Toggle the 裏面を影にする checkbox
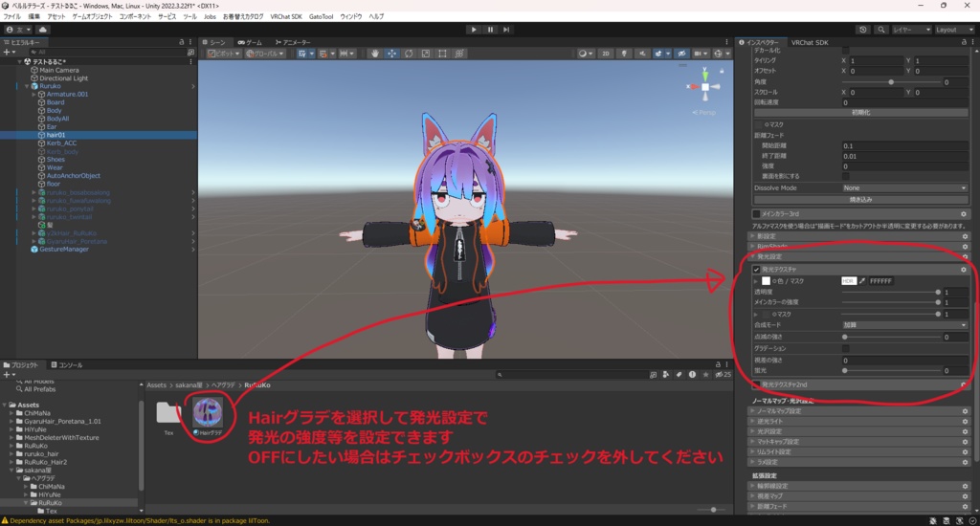 pos(846,176)
